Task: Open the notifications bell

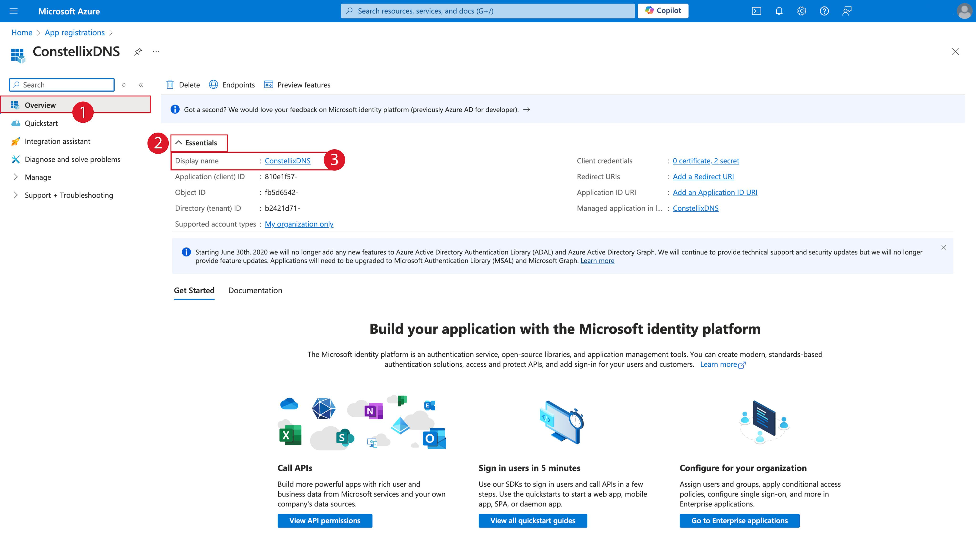Action: (x=779, y=11)
